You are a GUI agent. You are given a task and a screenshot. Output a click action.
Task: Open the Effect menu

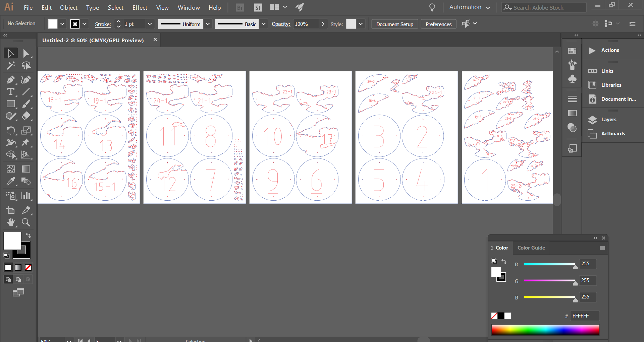pos(140,7)
